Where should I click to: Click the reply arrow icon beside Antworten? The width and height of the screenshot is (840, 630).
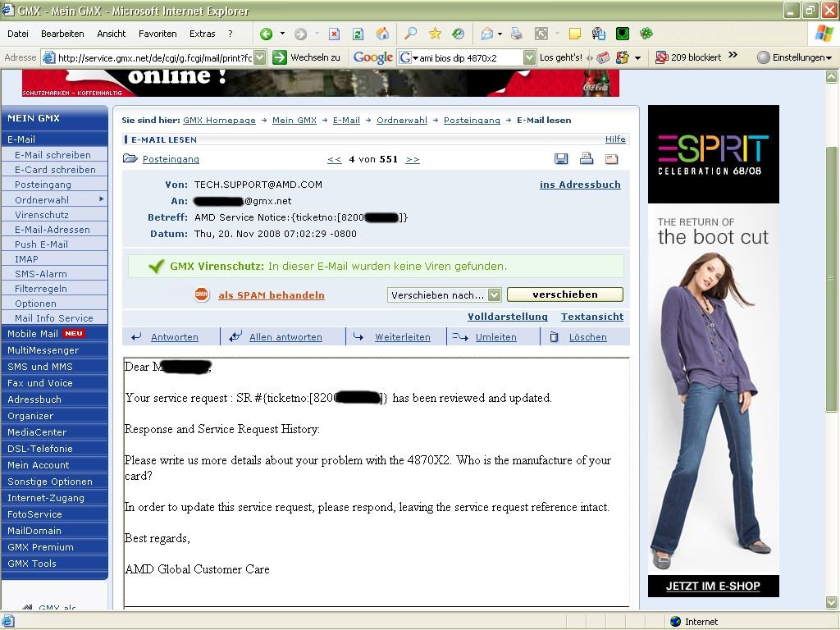pos(137,337)
